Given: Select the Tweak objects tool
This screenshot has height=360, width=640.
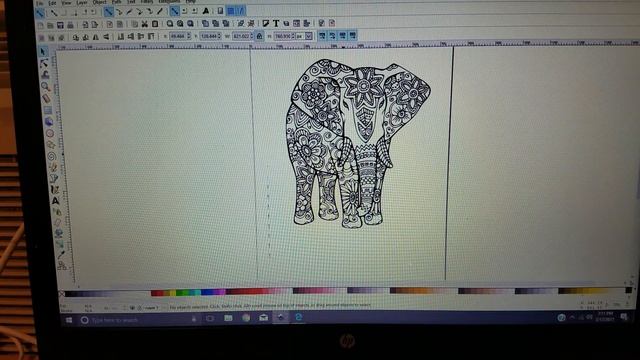Looking at the screenshot, I should tap(45, 75).
